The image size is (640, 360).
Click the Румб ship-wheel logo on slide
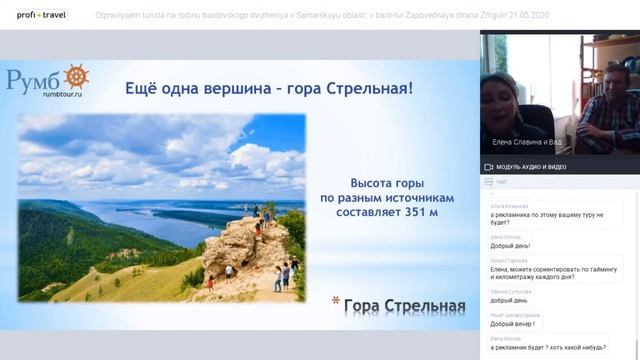pos(76,76)
